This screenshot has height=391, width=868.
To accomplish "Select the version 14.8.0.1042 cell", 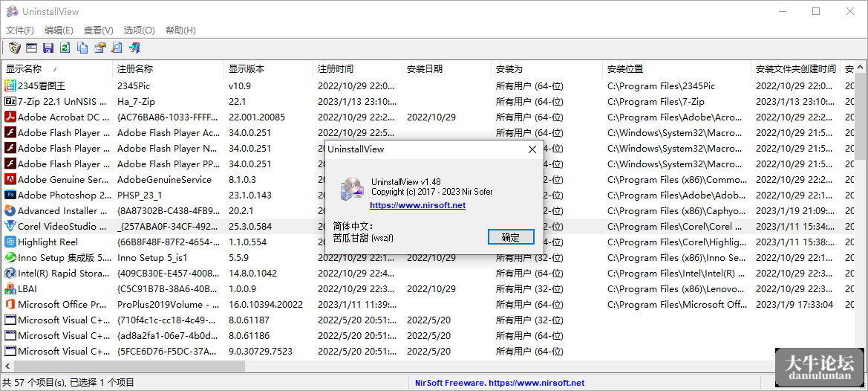I will pyautogui.click(x=253, y=273).
